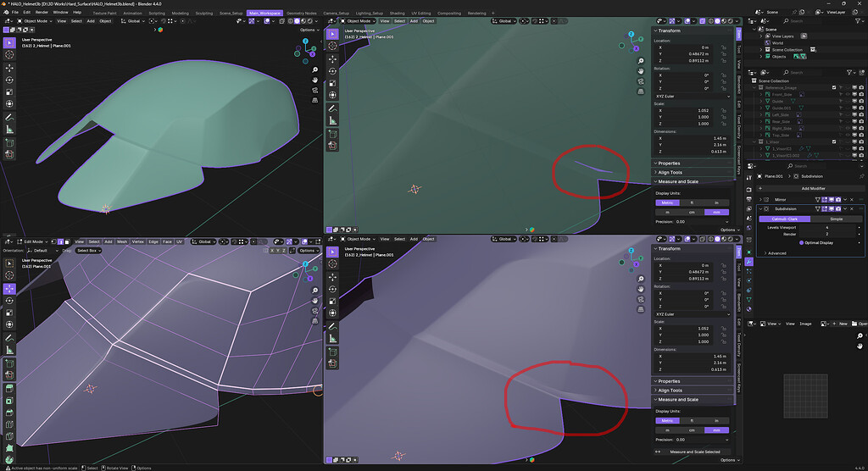Open Options popover in helmet overview viewport

pyautogui.click(x=309, y=30)
